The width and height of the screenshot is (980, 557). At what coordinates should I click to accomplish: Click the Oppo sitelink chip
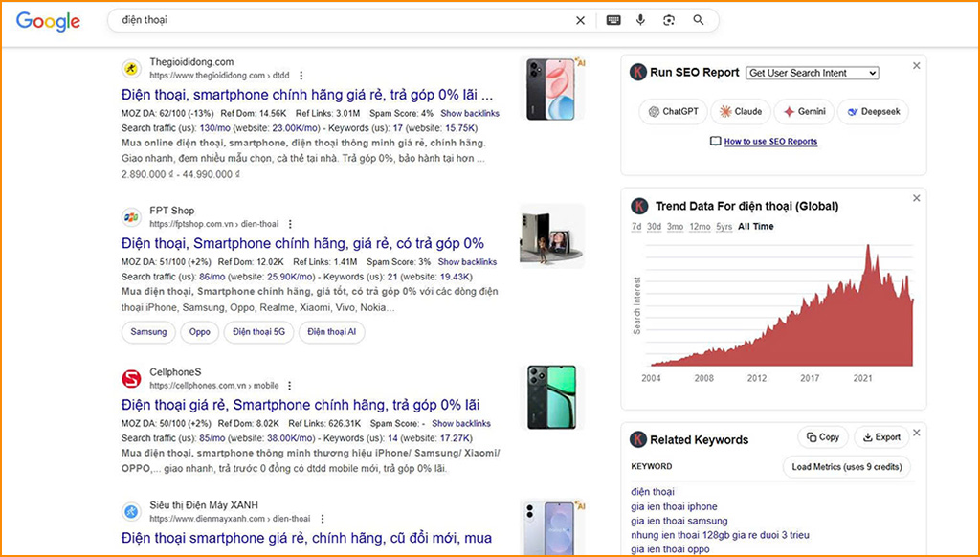point(199,332)
